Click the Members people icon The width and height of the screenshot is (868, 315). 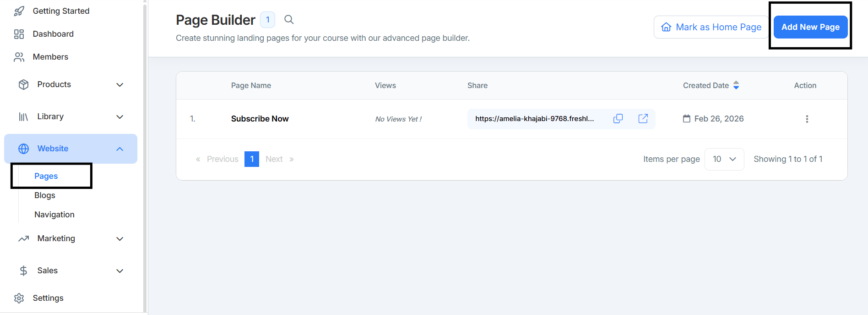coord(19,57)
